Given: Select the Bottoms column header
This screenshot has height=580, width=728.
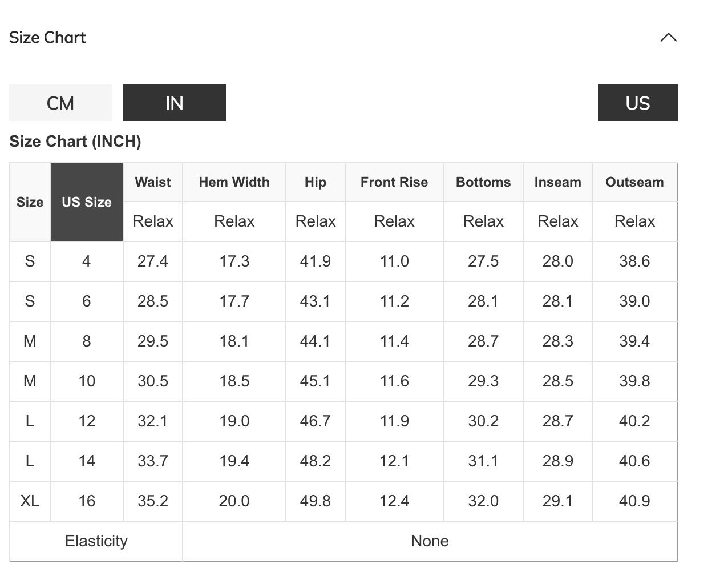Looking at the screenshot, I should (483, 182).
